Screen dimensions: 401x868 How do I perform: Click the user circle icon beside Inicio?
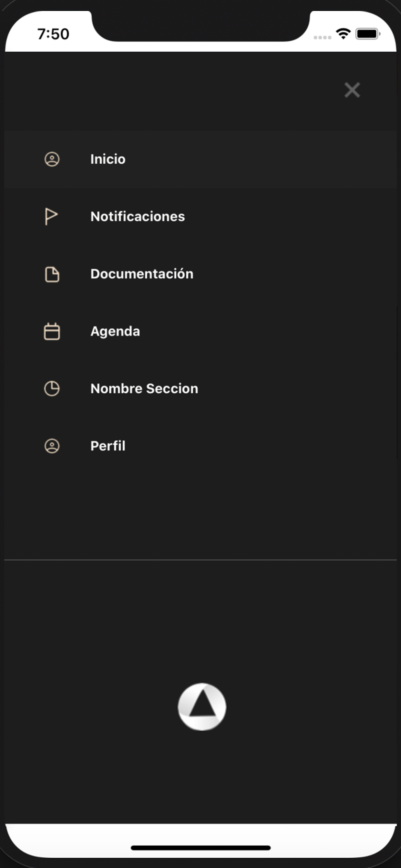[52, 159]
